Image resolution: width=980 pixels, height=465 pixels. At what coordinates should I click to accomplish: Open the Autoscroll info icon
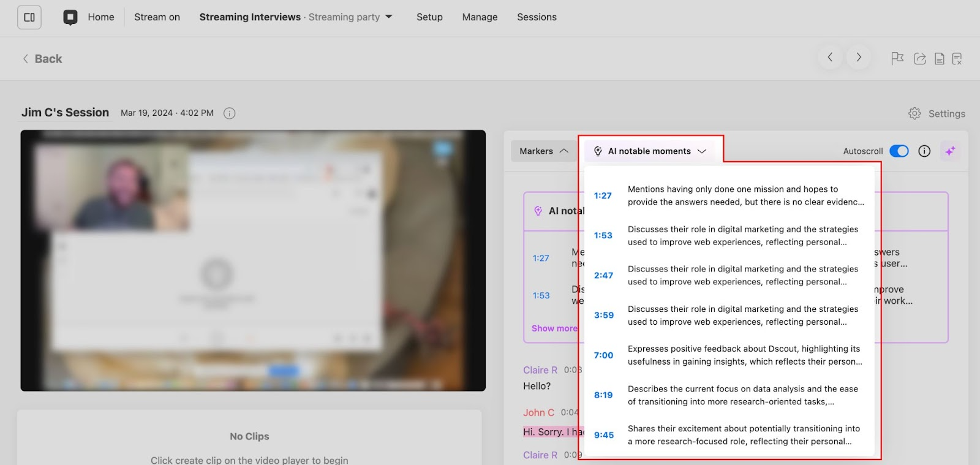924,151
